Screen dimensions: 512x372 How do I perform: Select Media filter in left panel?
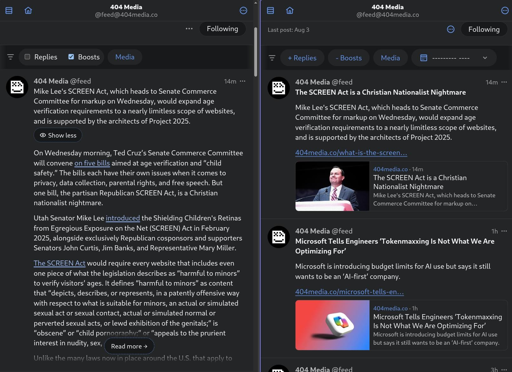125,57
